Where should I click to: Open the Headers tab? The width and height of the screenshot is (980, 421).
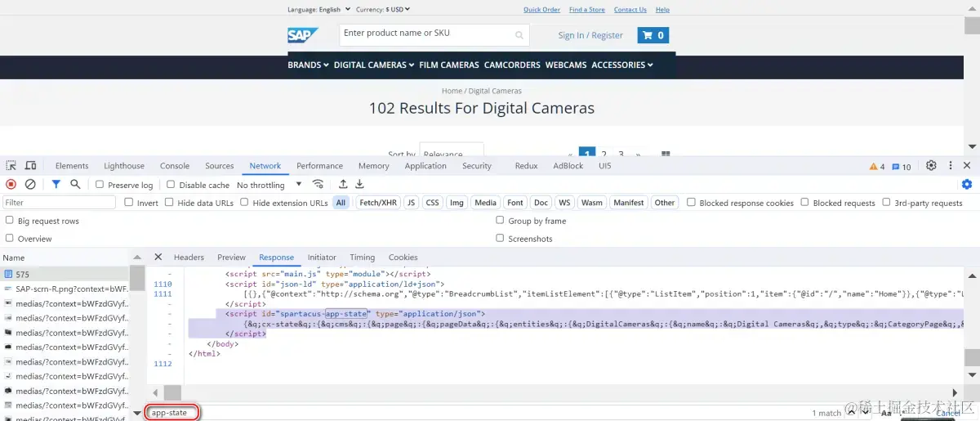pyautogui.click(x=189, y=257)
